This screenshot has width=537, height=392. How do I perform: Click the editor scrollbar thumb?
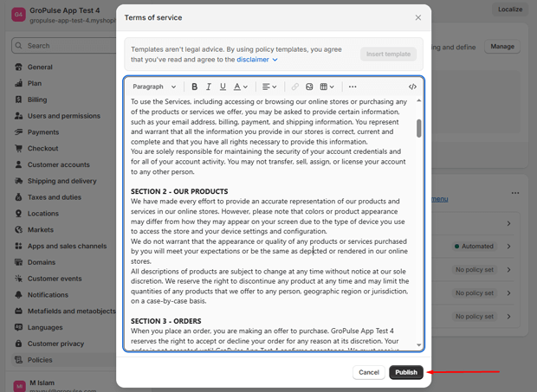coord(419,128)
